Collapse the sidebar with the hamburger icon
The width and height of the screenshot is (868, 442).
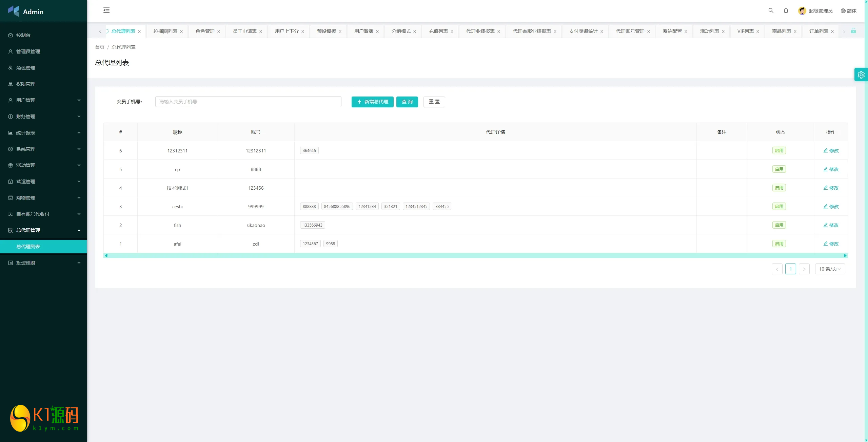106,10
